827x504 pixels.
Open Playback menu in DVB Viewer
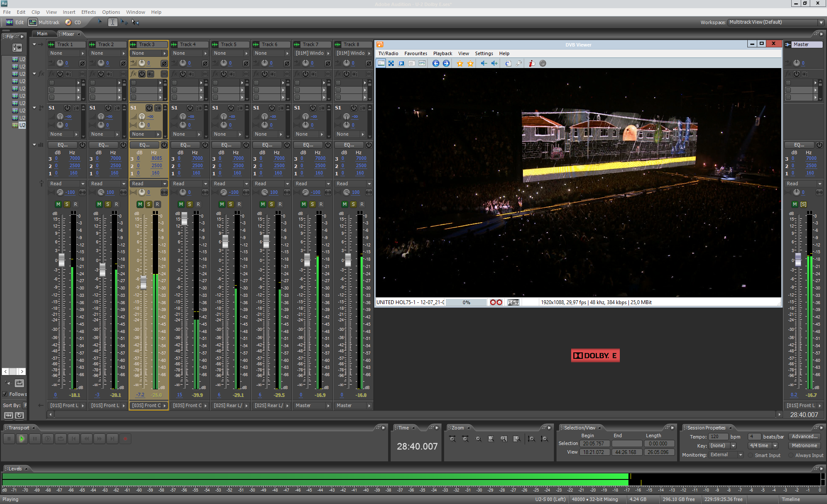pyautogui.click(x=442, y=53)
